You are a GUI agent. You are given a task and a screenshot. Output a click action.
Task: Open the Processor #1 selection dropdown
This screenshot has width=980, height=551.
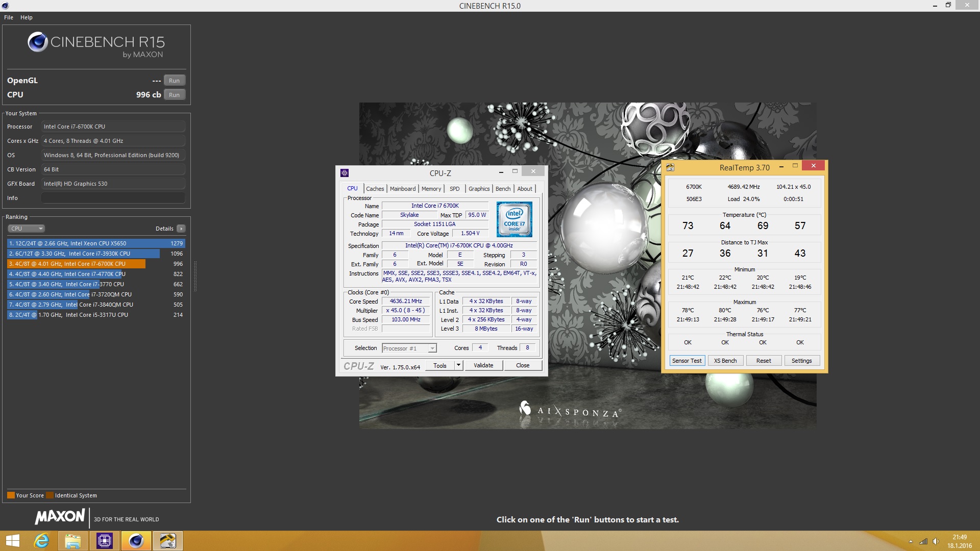[409, 348]
